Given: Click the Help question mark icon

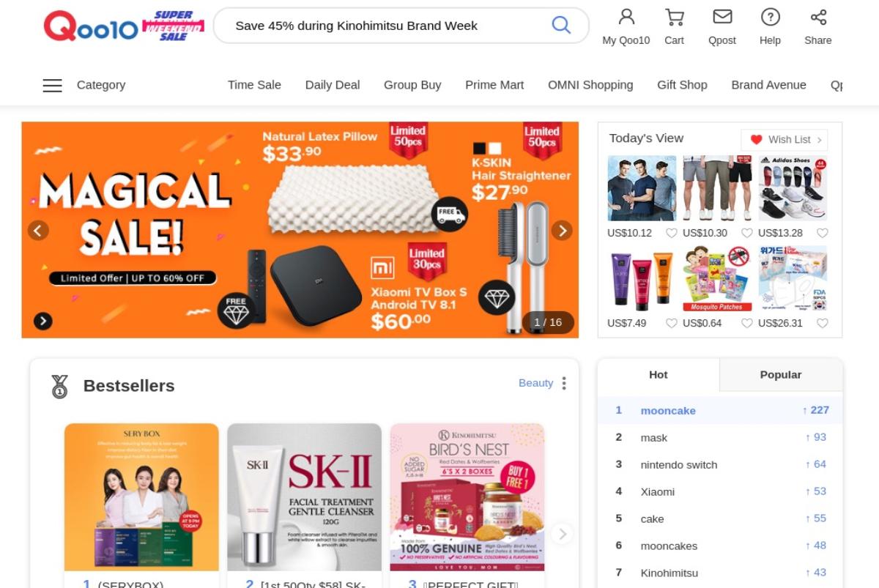Looking at the screenshot, I should [x=770, y=16].
